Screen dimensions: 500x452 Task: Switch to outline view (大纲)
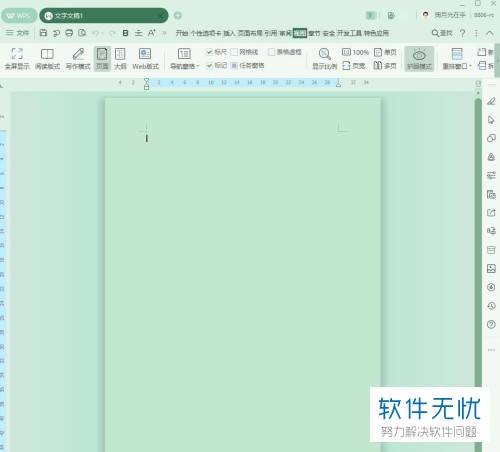click(120, 58)
